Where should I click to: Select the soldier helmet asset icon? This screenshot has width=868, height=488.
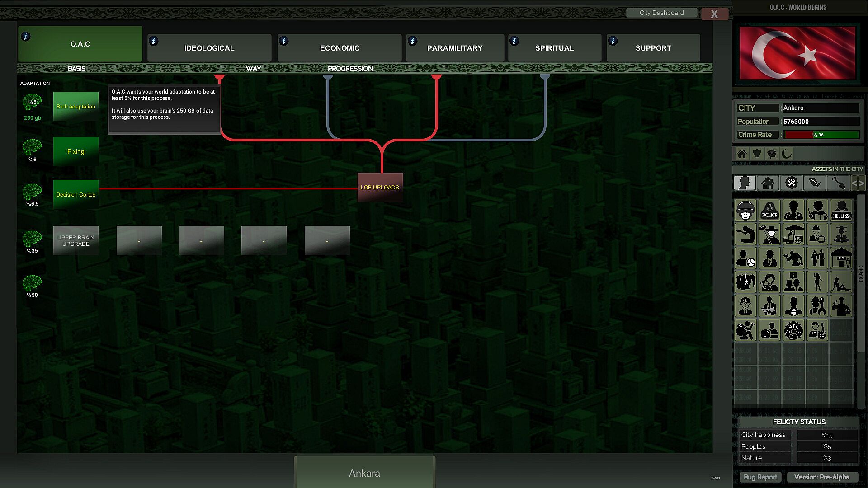745,211
